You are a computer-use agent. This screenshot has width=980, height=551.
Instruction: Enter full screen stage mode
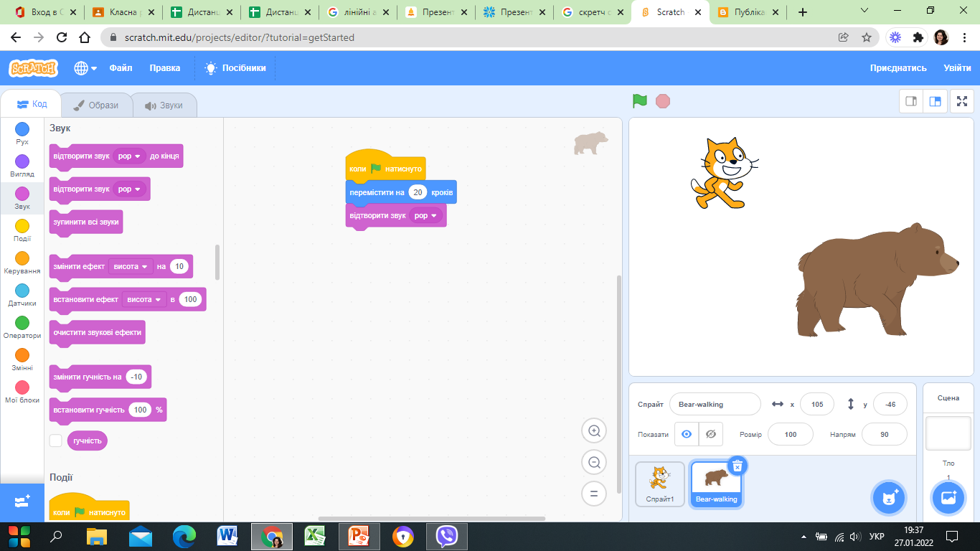(x=962, y=101)
